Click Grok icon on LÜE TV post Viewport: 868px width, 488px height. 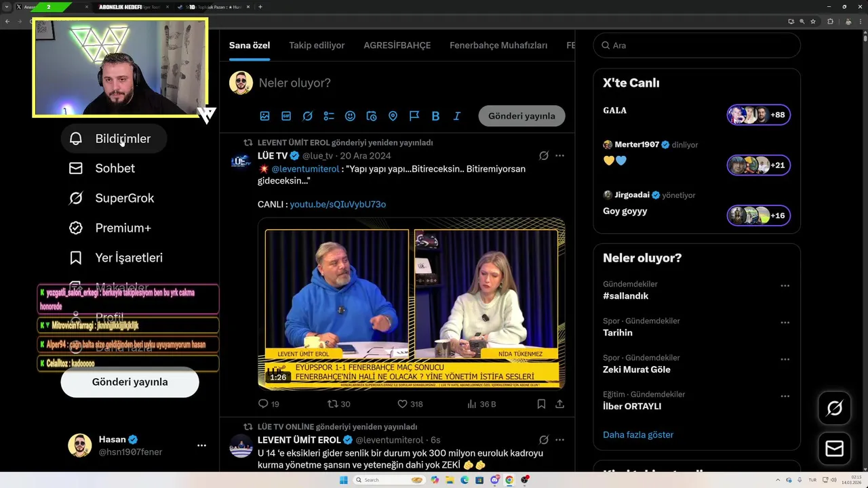[x=543, y=156]
